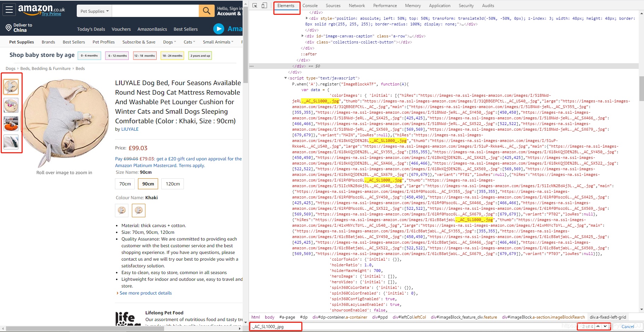The image size is (644, 332).
Task: Open the Console tab in DevTools
Action: 310,6
